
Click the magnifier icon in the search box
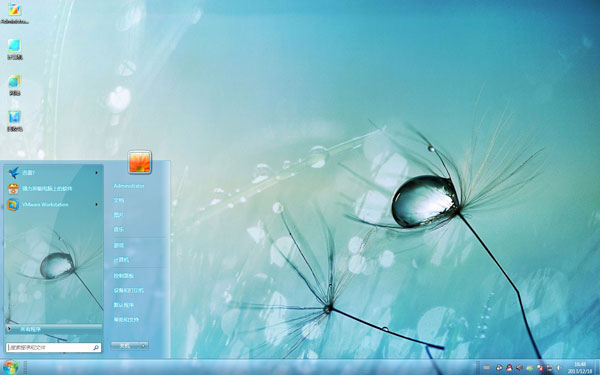click(x=96, y=347)
